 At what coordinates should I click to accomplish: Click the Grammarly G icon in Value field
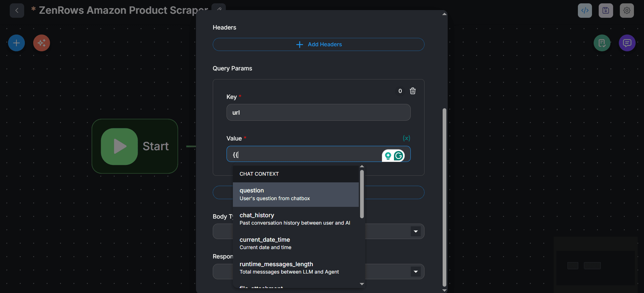point(399,156)
